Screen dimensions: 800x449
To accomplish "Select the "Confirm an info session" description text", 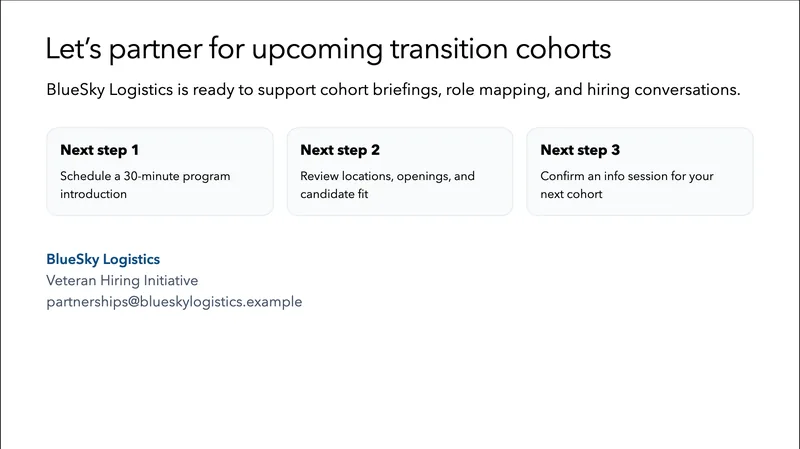I will (627, 185).
